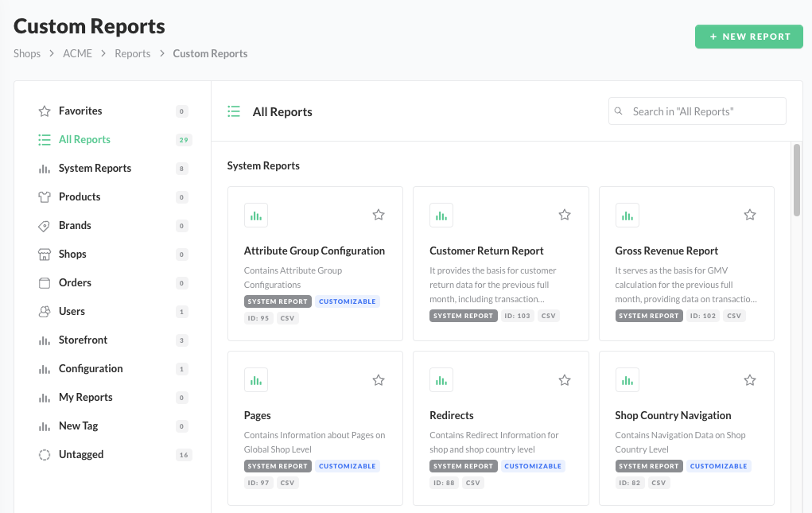Star the Attribute Group Configuration report
This screenshot has height=513, width=812.
pyautogui.click(x=379, y=215)
